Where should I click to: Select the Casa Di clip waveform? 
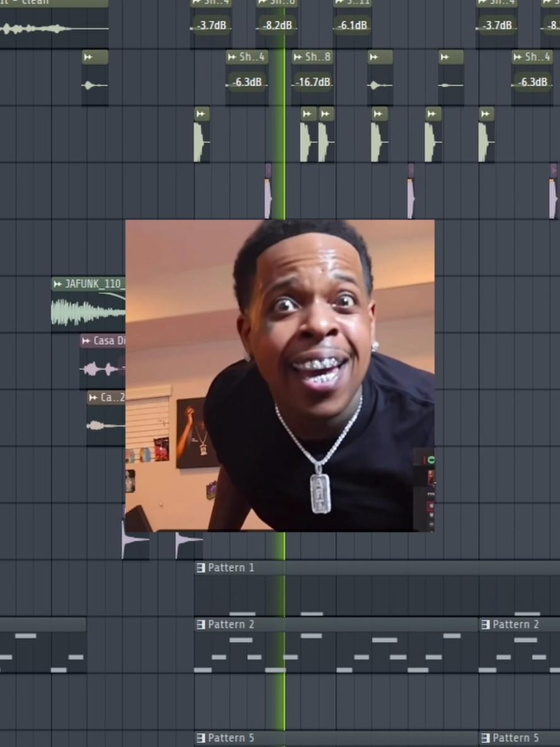102,368
